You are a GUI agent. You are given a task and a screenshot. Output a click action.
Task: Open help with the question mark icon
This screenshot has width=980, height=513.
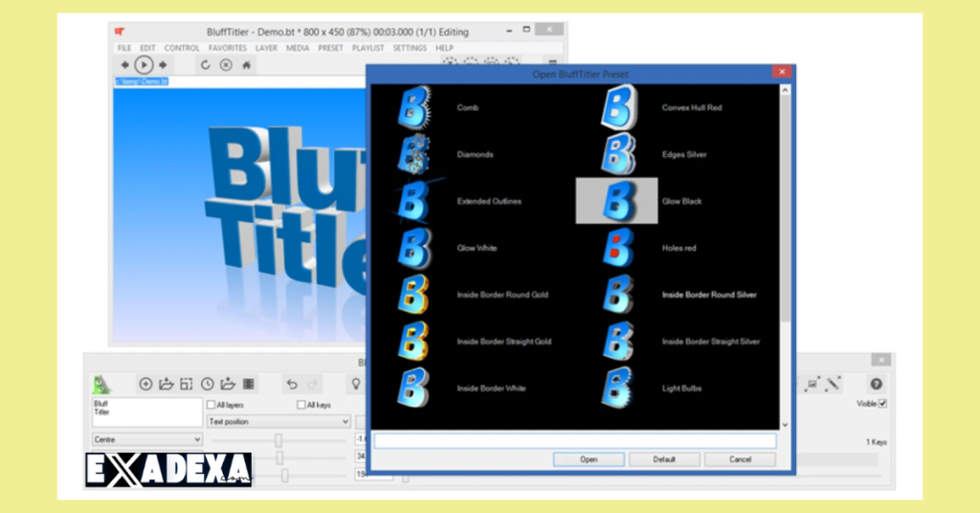pos(877,385)
